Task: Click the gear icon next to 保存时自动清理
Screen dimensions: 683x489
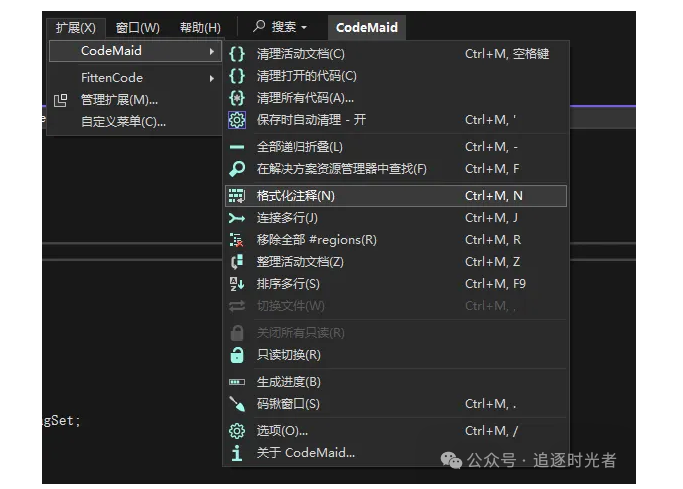Action: pyautogui.click(x=237, y=120)
